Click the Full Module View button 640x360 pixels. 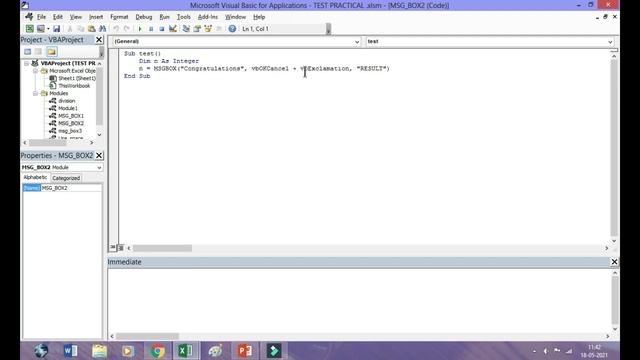click(120, 248)
